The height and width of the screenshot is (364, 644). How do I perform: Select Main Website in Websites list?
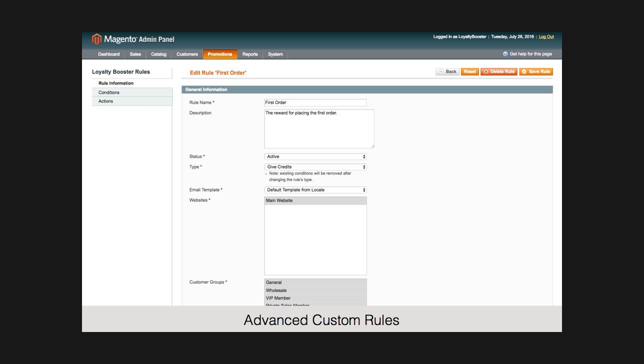pyautogui.click(x=315, y=200)
